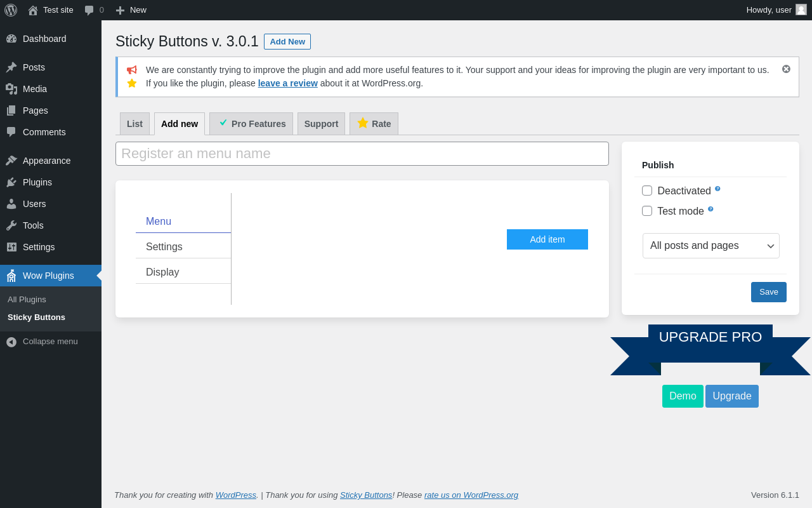Select the Menu vertical tab
The width and height of the screenshot is (812, 508).
(183, 222)
